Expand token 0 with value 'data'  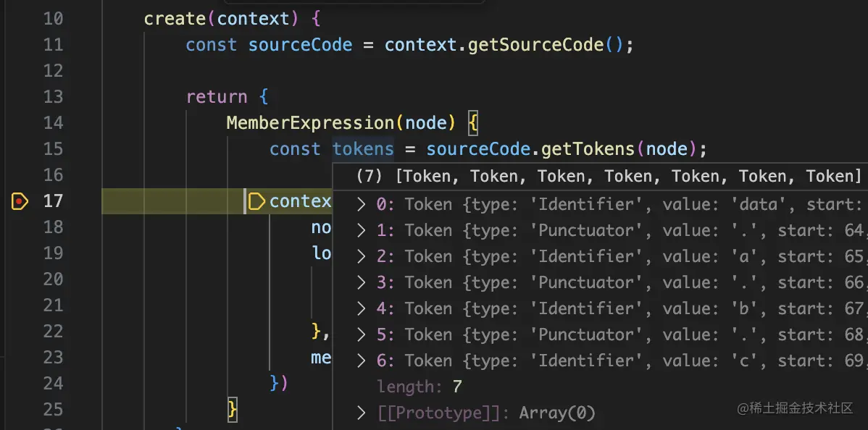pyautogui.click(x=361, y=204)
